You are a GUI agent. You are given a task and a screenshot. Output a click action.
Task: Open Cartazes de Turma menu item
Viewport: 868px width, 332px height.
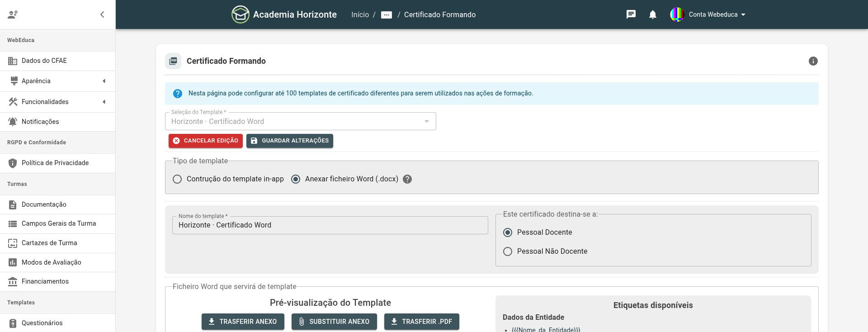pyautogui.click(x=58, y=243)
